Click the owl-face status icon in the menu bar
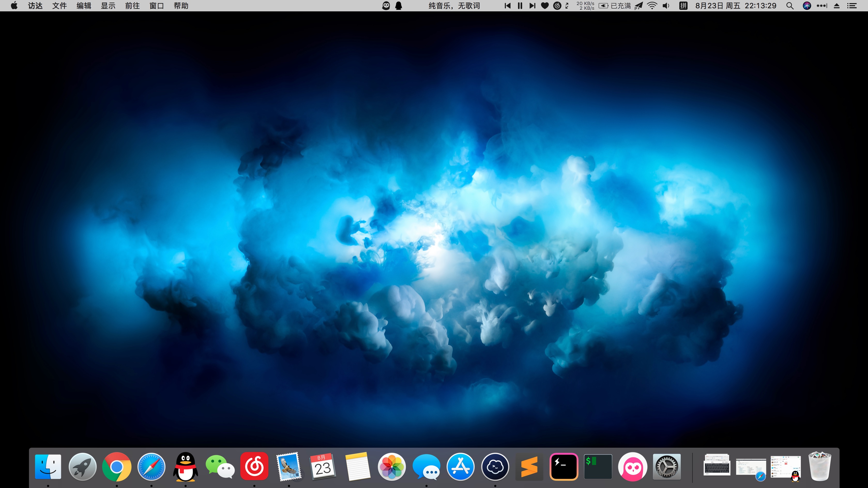This screenshot has width=868, height=488. pos(386,6)
